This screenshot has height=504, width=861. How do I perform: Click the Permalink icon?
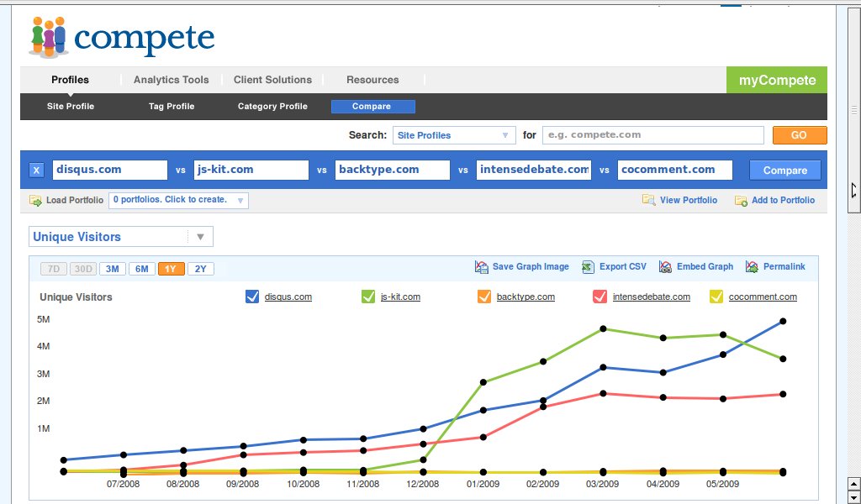[x=752, y=267]
